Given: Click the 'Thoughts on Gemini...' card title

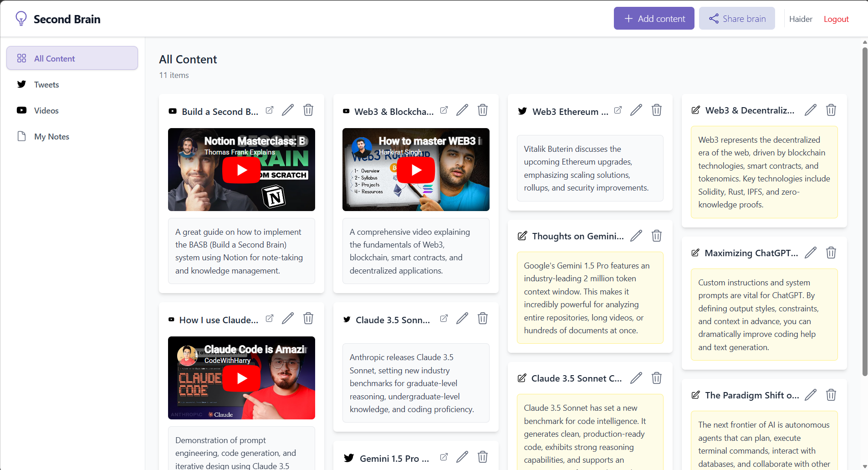Looking at the screenshot, I should (578, 236).
